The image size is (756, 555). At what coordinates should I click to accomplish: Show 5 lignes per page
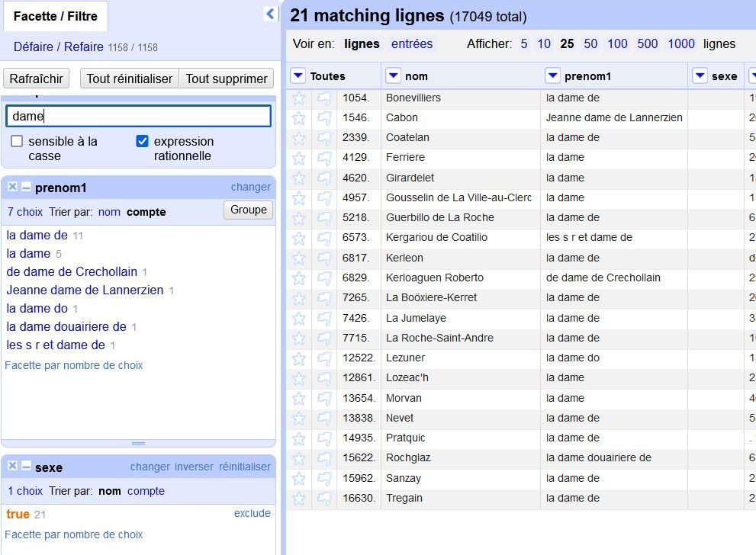524,44
